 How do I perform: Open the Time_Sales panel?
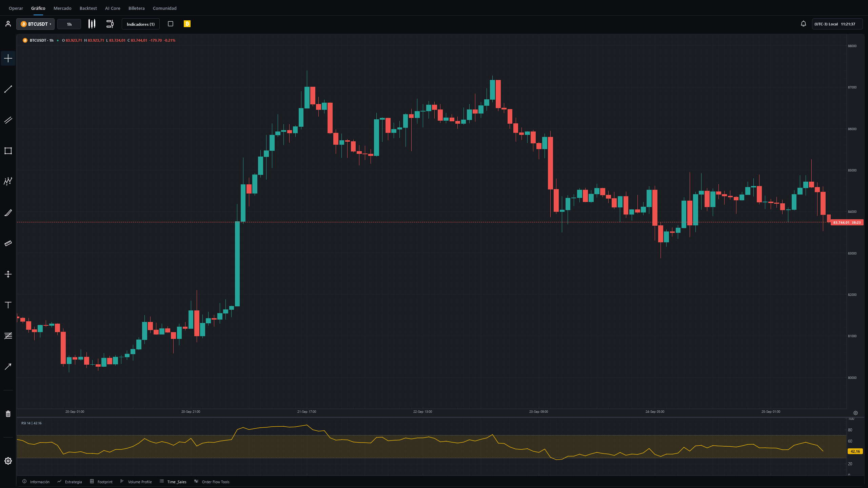(x=173, y=482)
